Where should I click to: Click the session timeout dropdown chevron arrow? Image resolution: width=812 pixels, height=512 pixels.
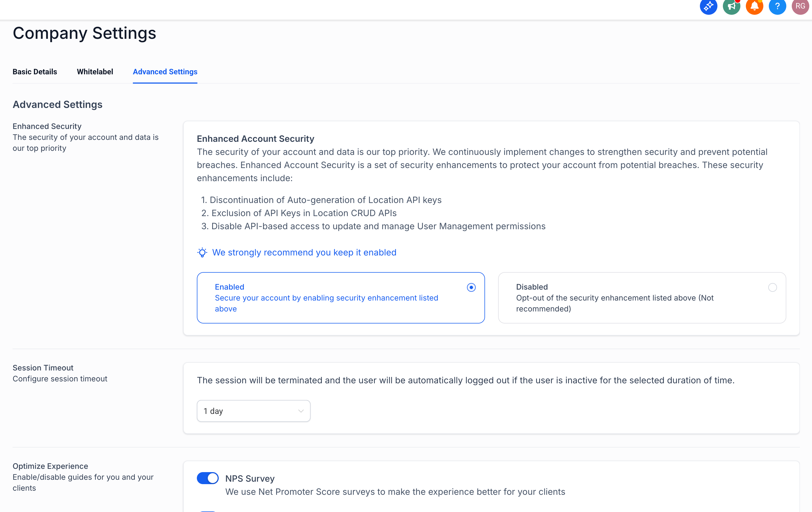pos(301,411)
